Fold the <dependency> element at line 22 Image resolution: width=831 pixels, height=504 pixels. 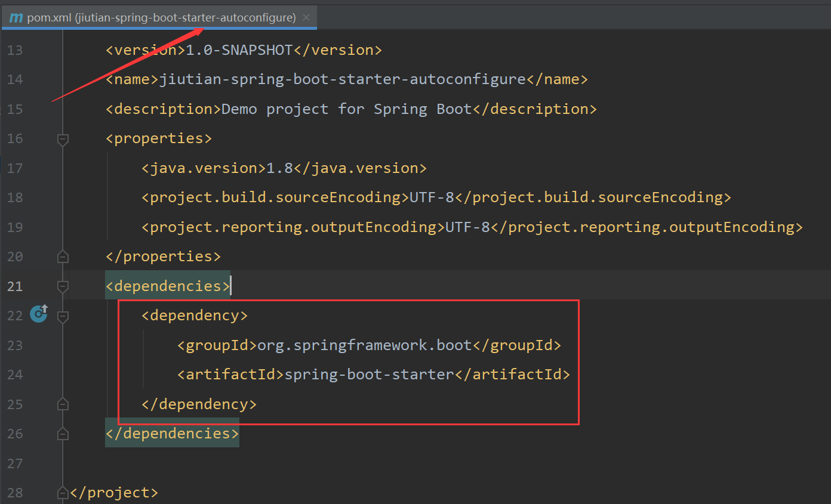tap(63, 316)
